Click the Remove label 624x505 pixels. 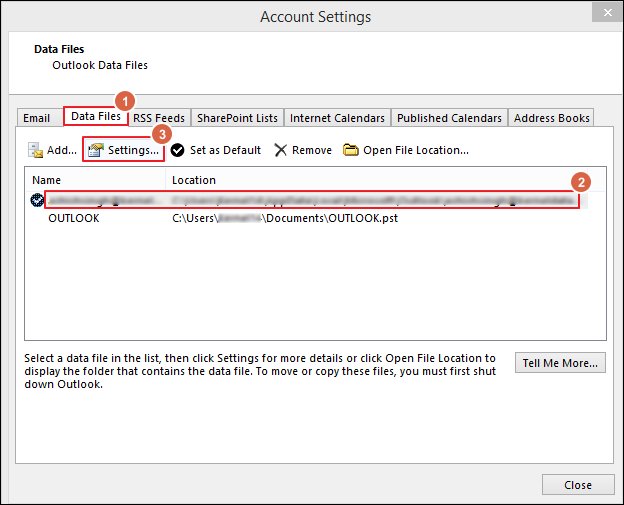click(312, 150)
